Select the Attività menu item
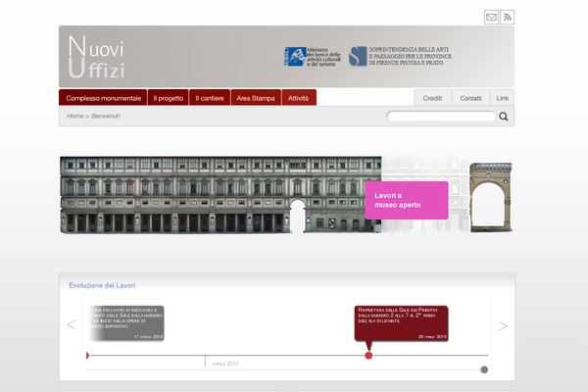The height and width of the screenshot is (392, 588). (299, 98)
